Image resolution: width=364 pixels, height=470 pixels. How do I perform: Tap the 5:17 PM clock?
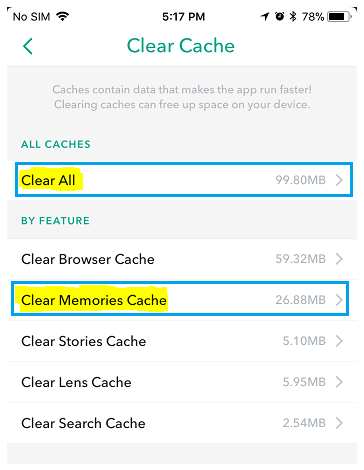(x=183, y=16)
